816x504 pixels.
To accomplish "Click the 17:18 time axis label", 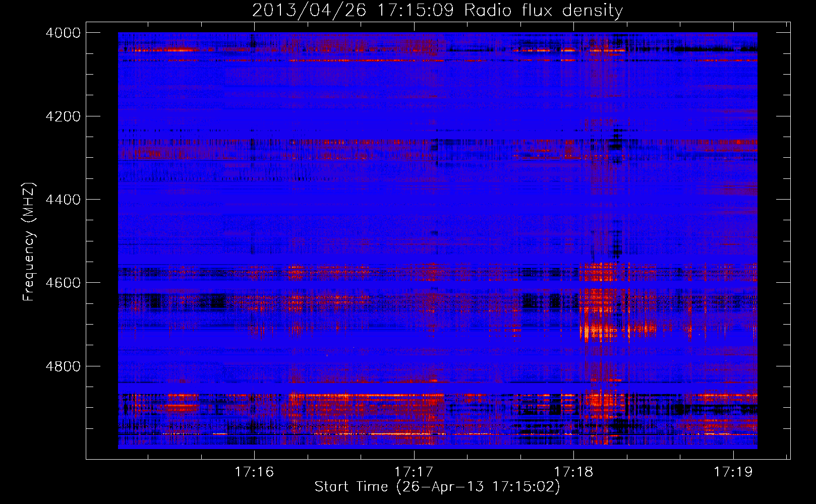I will (x=573, y=472).
